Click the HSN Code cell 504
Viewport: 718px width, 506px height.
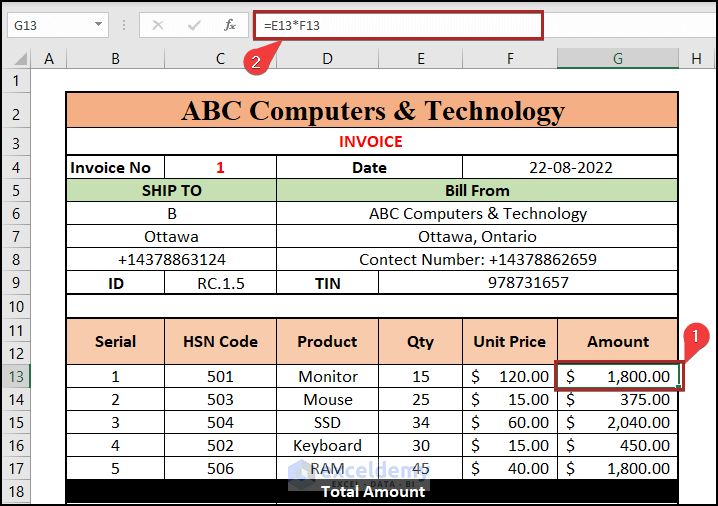tap(220, 422)
